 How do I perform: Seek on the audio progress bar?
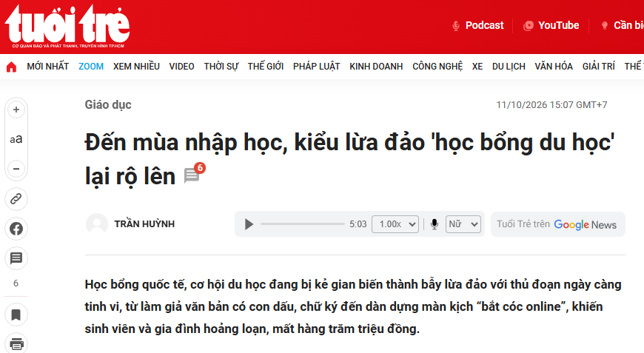tap(302, 224)
